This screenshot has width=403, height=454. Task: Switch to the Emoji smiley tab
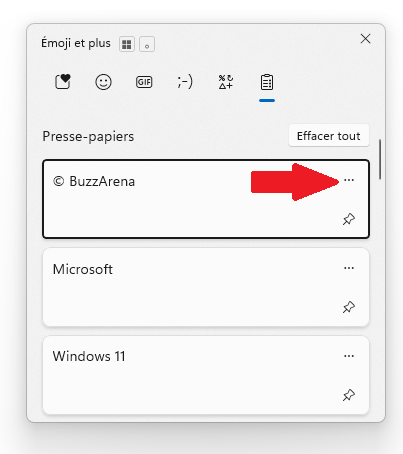[x=103, y=82]
